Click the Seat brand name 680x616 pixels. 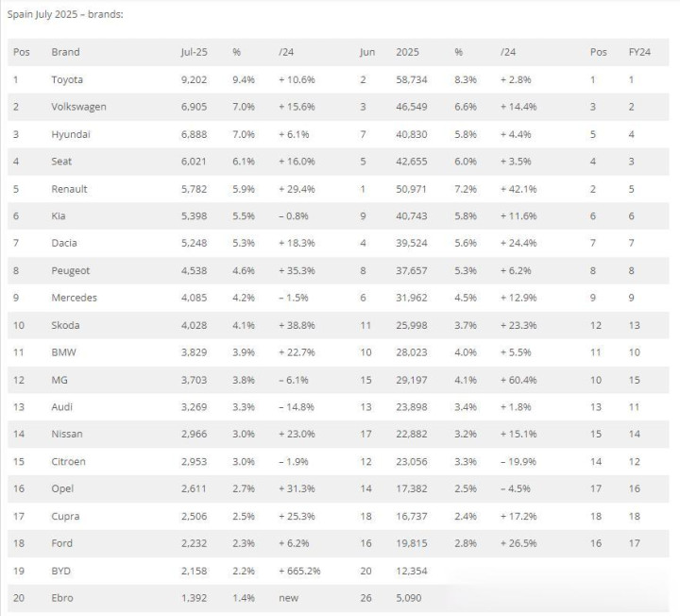click(x=61, y=162)
